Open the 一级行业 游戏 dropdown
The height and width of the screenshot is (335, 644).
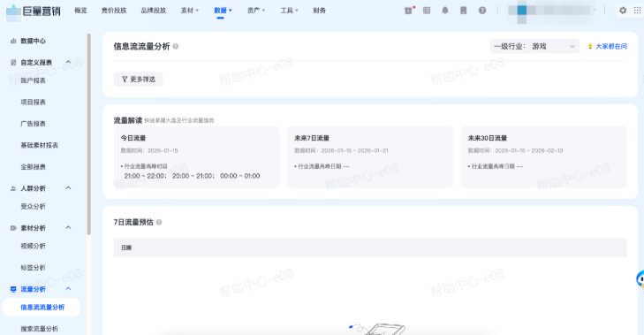(534, 47)
